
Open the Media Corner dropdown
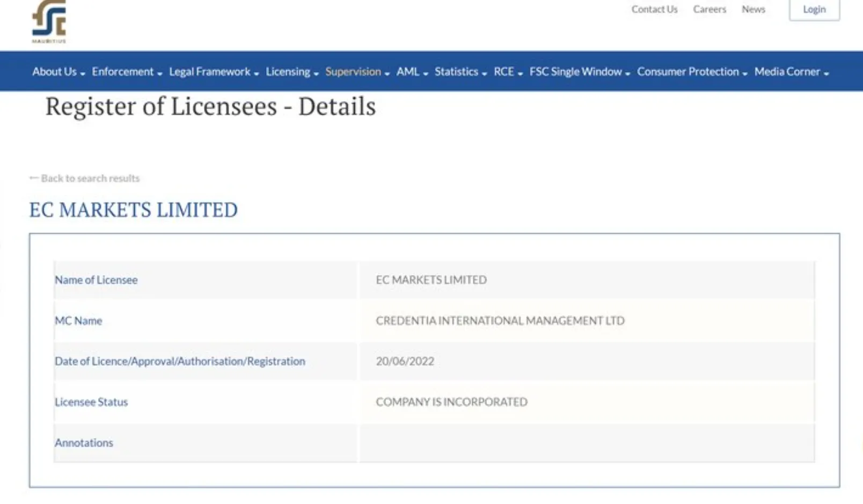(791, 72)
